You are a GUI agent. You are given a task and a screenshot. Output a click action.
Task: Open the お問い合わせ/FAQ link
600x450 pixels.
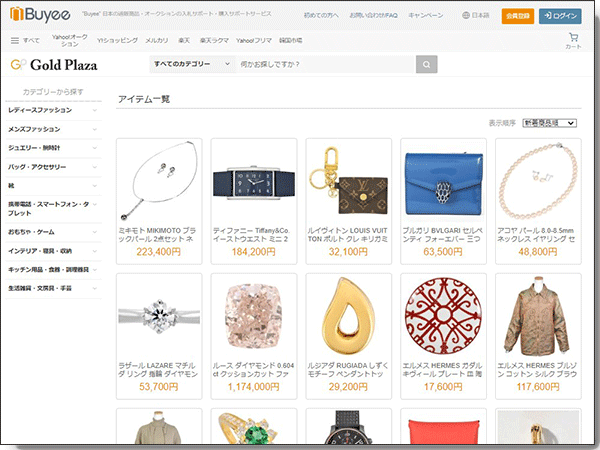click(373, 15)
